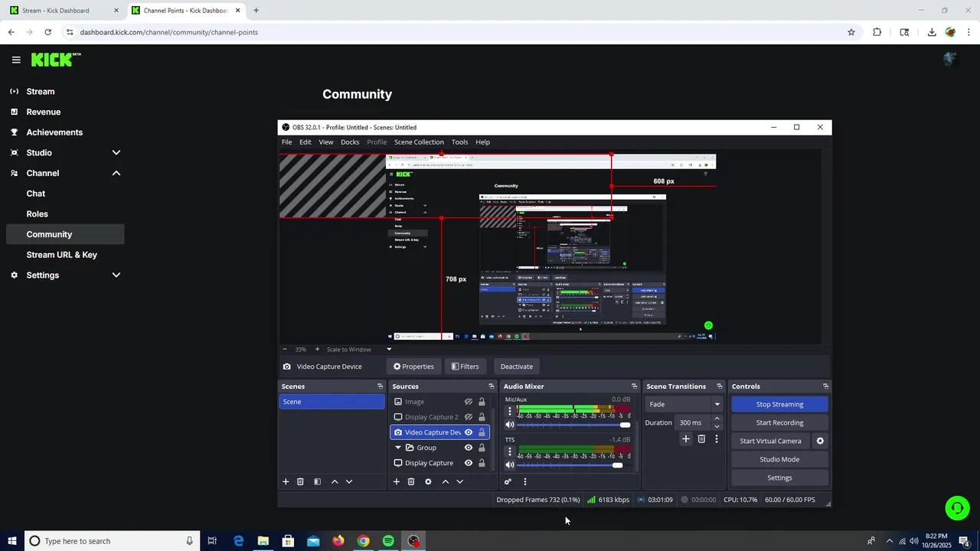Open the OBS Edit menu
The height and width of the screenshot is (551, 980).
(305, 142)
